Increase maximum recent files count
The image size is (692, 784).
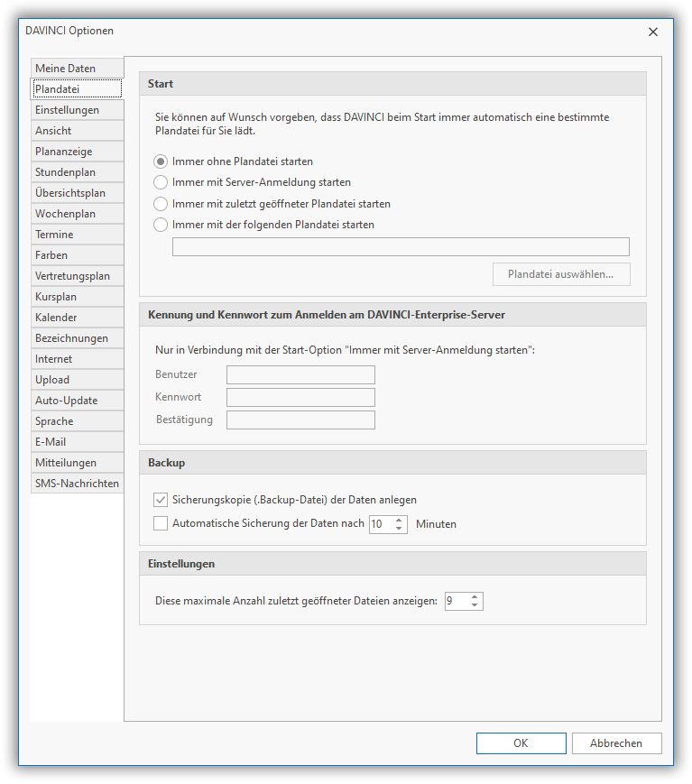coord(475,596)
